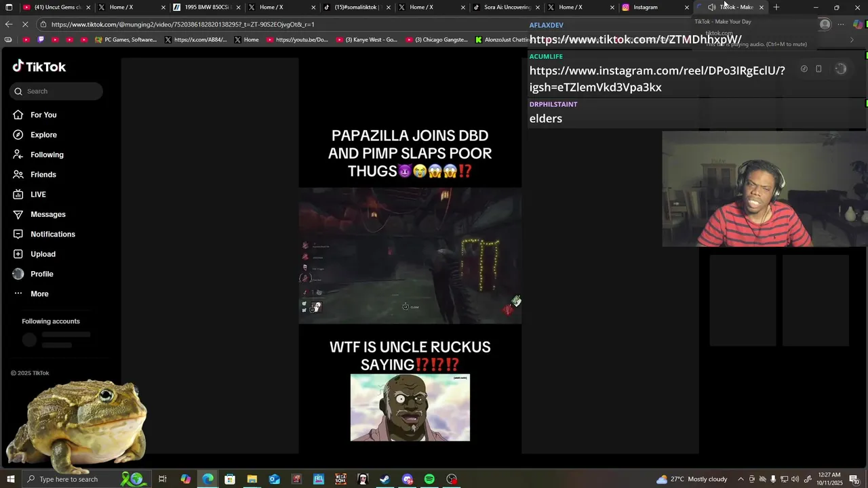
Task: Open the Kanye West bookmark
Action: [x=366, y=40]
